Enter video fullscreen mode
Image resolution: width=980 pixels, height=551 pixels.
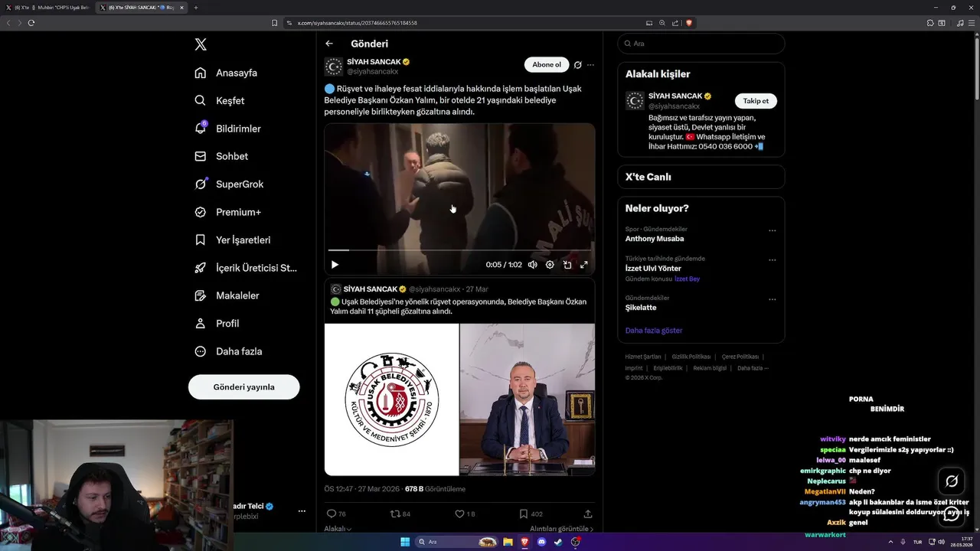tap(584, 265)
